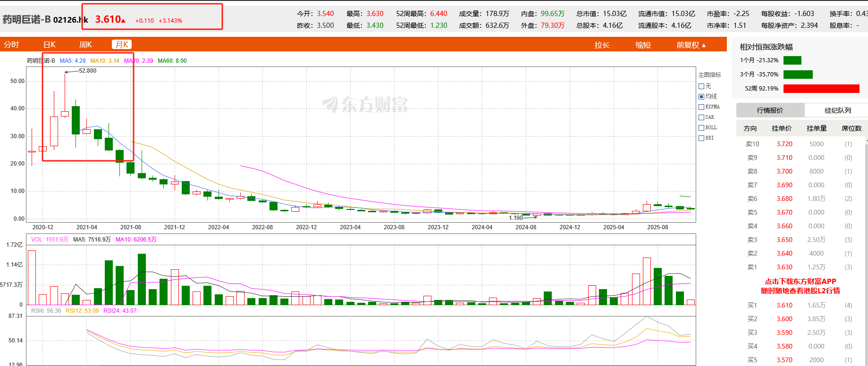This screenshot has width=868, height=366.
Task: Click the RSI24: 43.07 indicator label
Action: coord(120,311)
